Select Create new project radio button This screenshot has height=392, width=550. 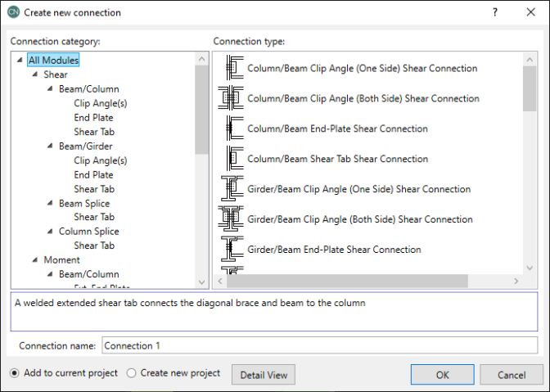tap(132, 373)
